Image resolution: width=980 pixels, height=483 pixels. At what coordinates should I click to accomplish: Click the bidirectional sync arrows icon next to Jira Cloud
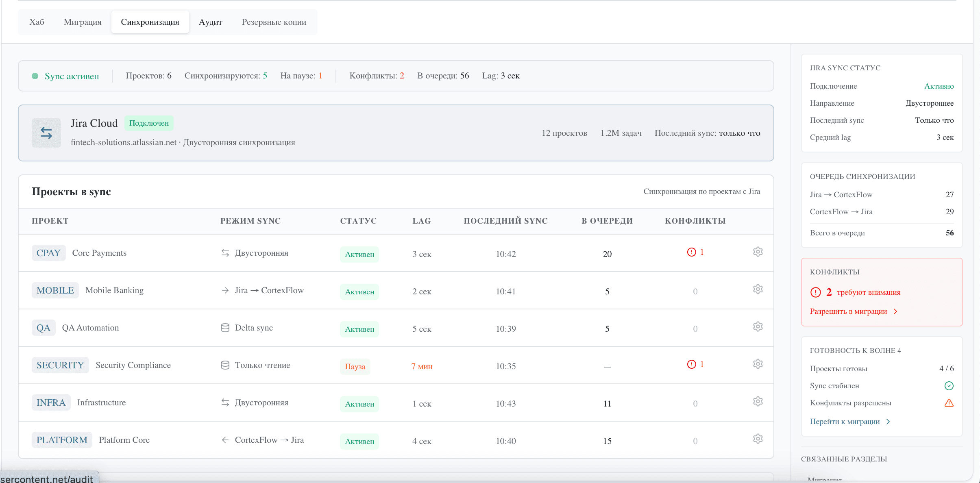coord(46,133)
